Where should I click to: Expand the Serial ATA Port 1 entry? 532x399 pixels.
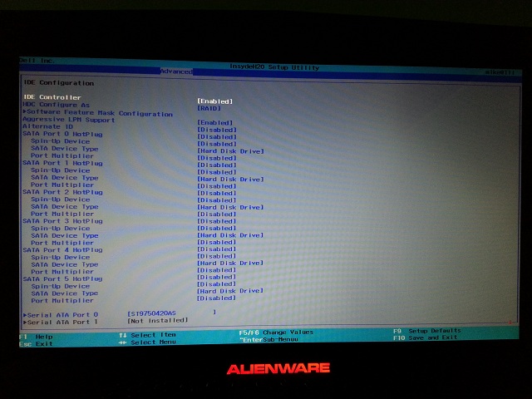[x=62, y=322]
